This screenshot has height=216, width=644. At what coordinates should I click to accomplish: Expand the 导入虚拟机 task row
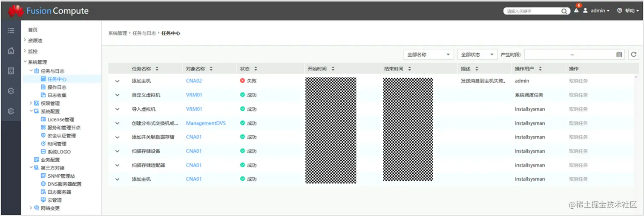point(117,109)
